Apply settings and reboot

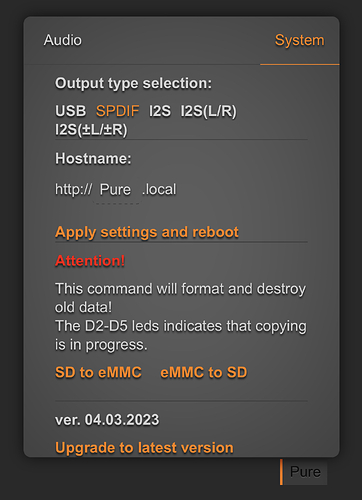coord(147,232)
